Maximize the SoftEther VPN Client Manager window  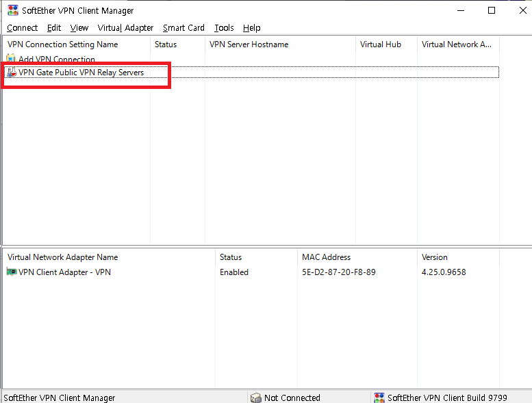point(492,10)
